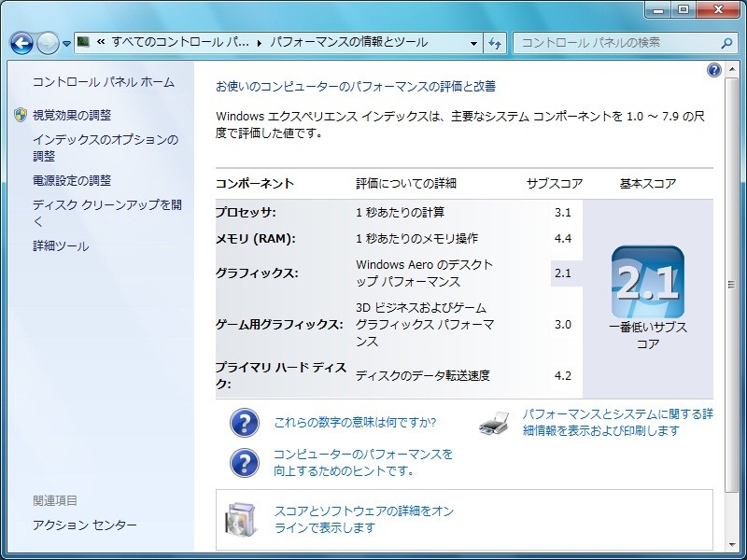This screenshot has height=560, width=747.
Task: Click the shield icon beside 視覚効果の調整
Action: 20,115
